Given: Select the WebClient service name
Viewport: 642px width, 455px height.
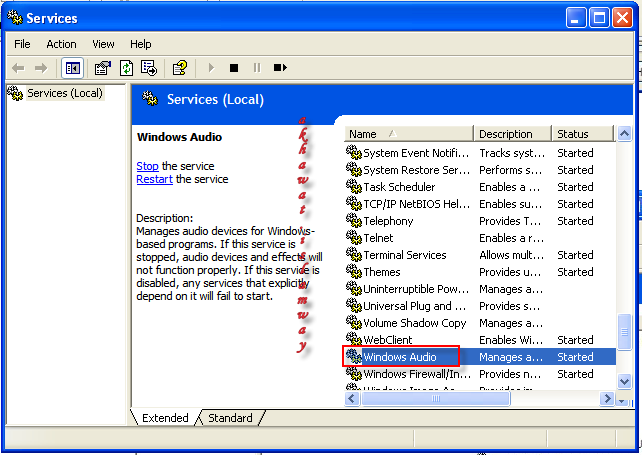Looking at the screenshot, I should 388,340.
